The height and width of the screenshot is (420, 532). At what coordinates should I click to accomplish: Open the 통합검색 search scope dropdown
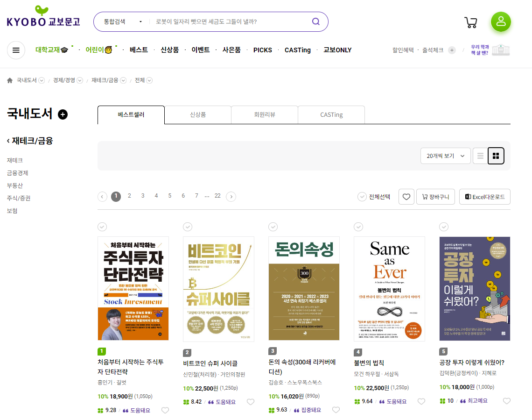tap(123, 22)
